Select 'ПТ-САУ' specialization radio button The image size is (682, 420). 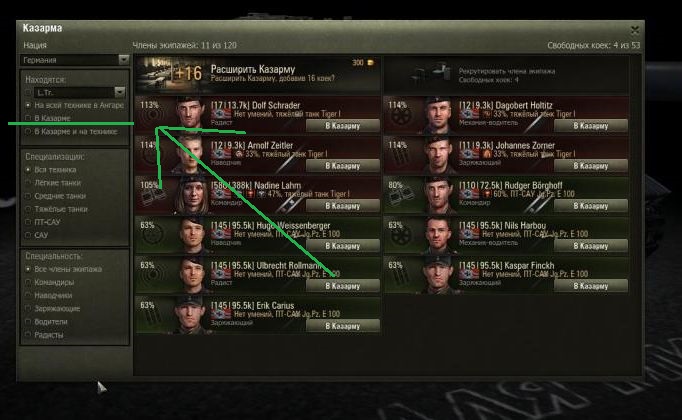(x=28, y=222)
